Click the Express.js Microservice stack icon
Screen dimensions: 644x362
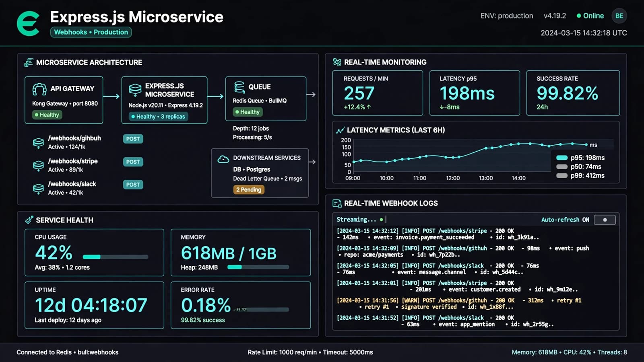[135, 89]
